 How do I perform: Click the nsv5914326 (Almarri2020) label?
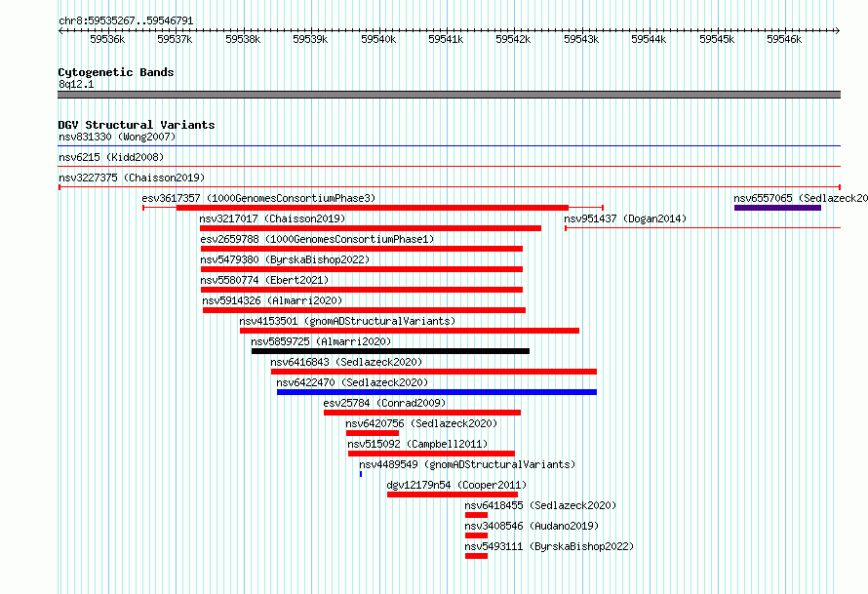(272, 300)
